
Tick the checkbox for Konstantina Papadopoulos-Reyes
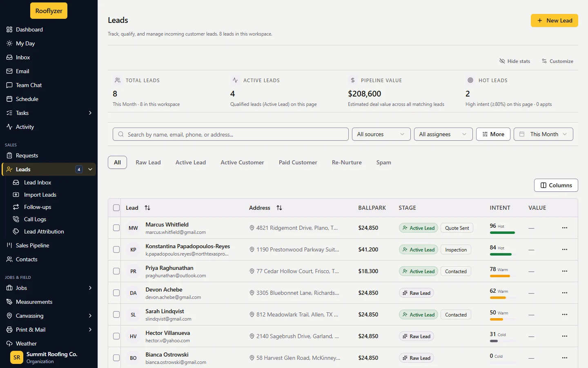click(116, 249)
